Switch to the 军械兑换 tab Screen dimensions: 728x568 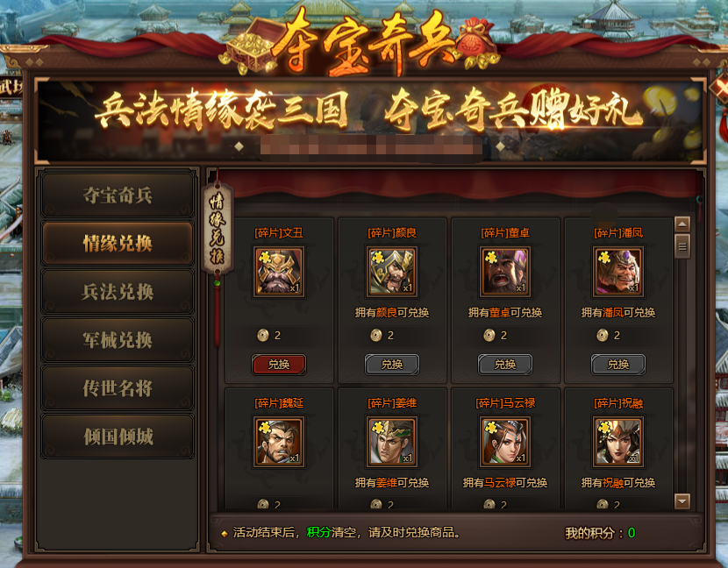tap(118, 340)
